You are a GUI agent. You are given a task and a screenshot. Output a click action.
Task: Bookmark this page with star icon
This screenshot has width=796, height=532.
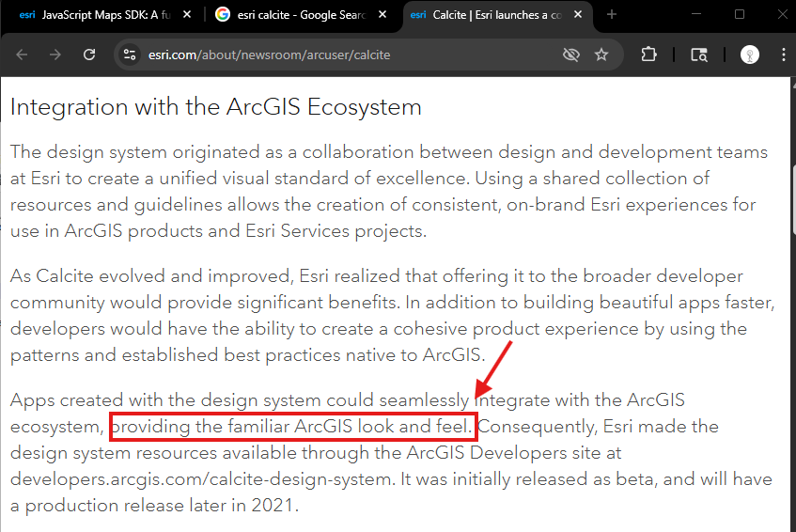pos(601,55)
